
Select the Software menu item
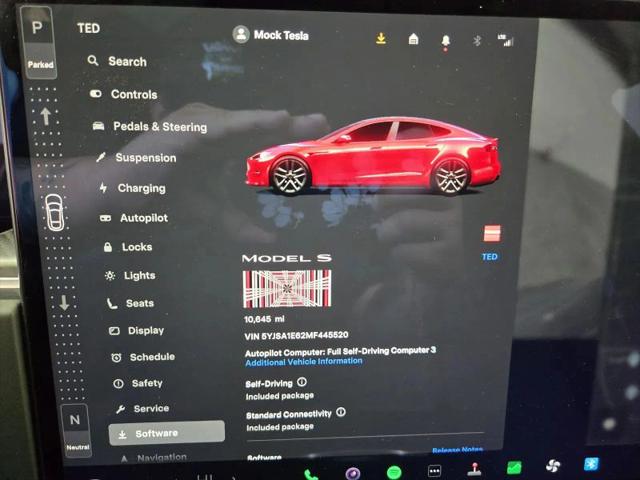click(x=167, y=433)
